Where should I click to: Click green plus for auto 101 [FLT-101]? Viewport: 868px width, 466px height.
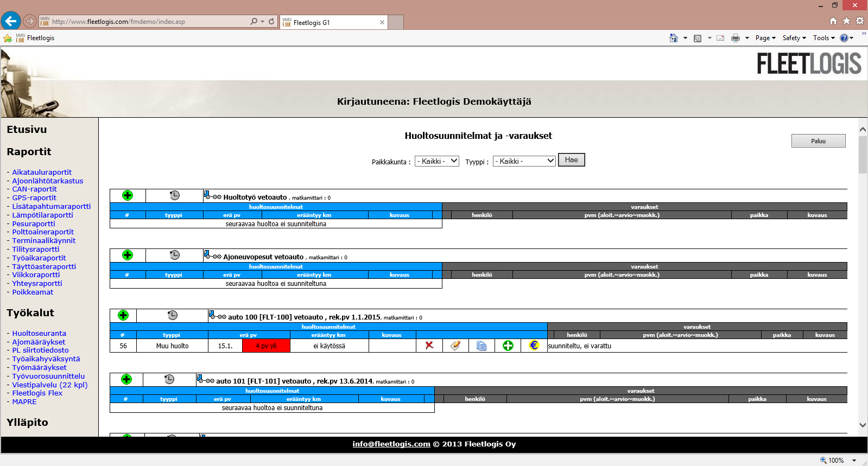126,379
